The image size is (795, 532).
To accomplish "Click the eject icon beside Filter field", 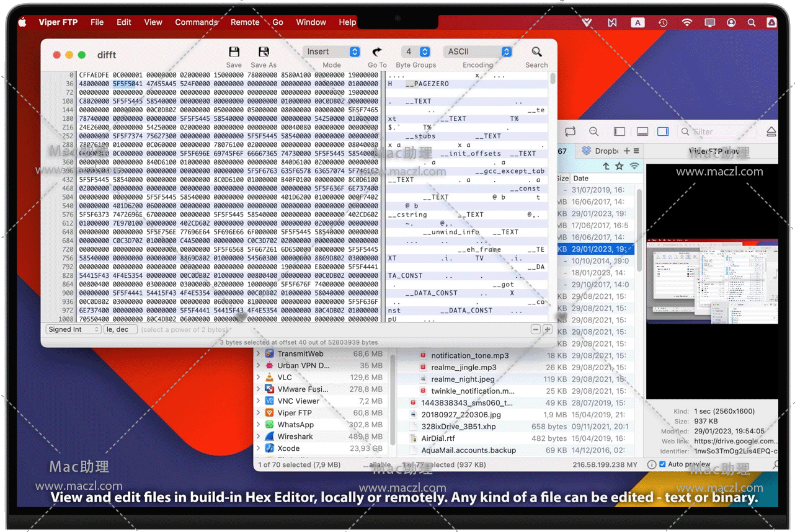I will click(771, 131).
